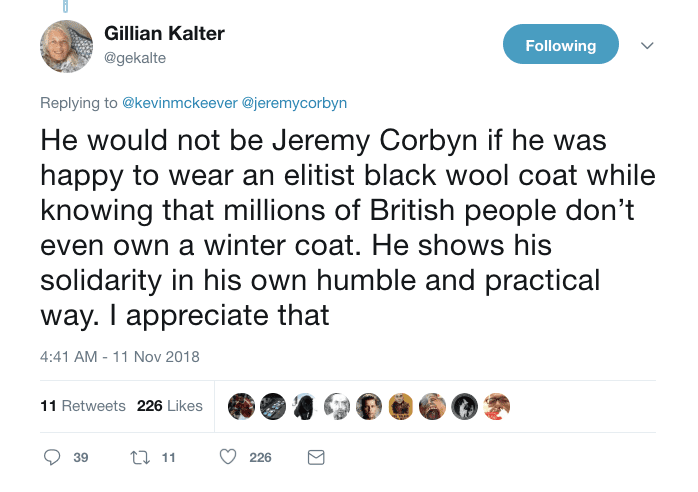Expand the tweet options chevron
Viewport: 698px width, 492px height.
tap(647, 45)
